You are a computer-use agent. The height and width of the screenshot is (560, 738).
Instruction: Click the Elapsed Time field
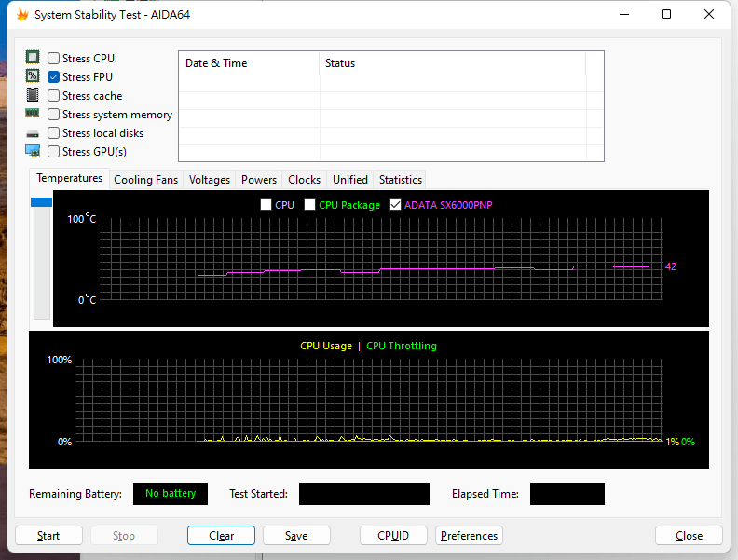[x=567, y=494]
